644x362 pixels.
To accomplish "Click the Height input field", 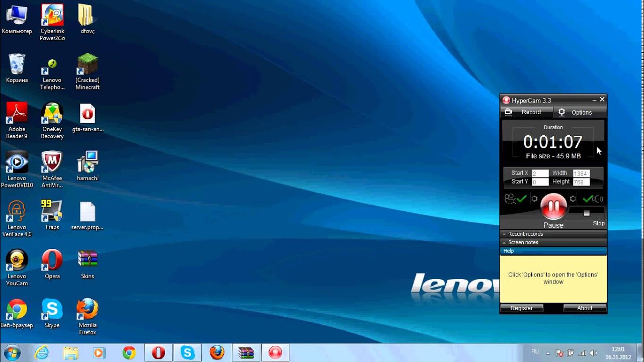I will (x=581, y=182).
